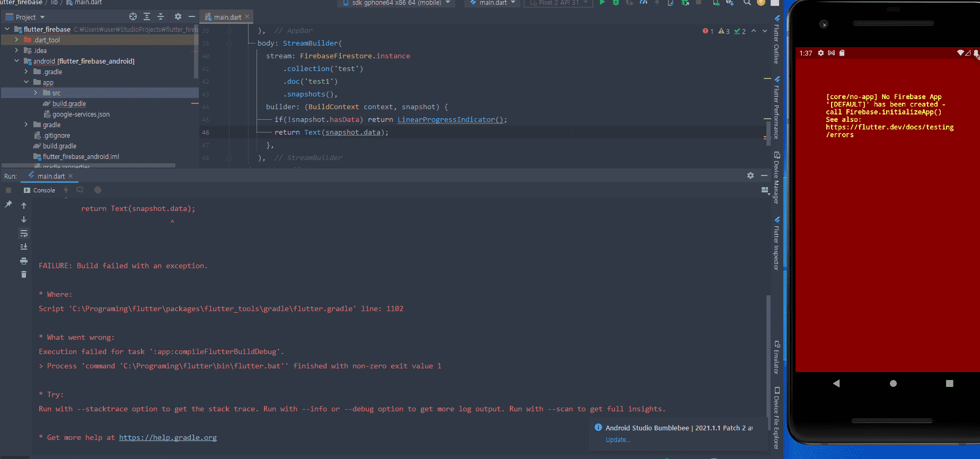Hide the Project panel with minus icon

[192, 17]
